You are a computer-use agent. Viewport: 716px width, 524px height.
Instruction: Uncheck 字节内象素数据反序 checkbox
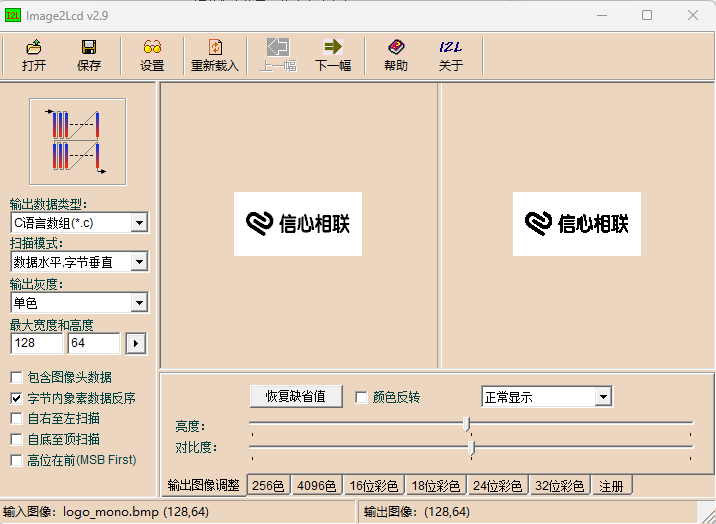(16, 398)
